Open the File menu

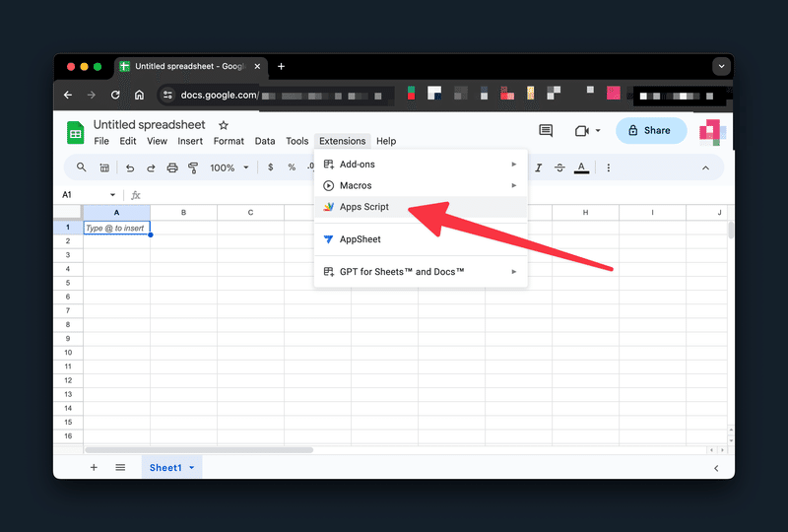(101, 141)
